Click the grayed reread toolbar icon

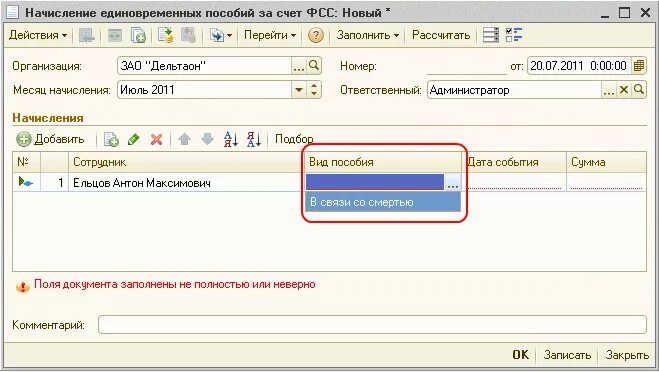click(x=114, y=35)
